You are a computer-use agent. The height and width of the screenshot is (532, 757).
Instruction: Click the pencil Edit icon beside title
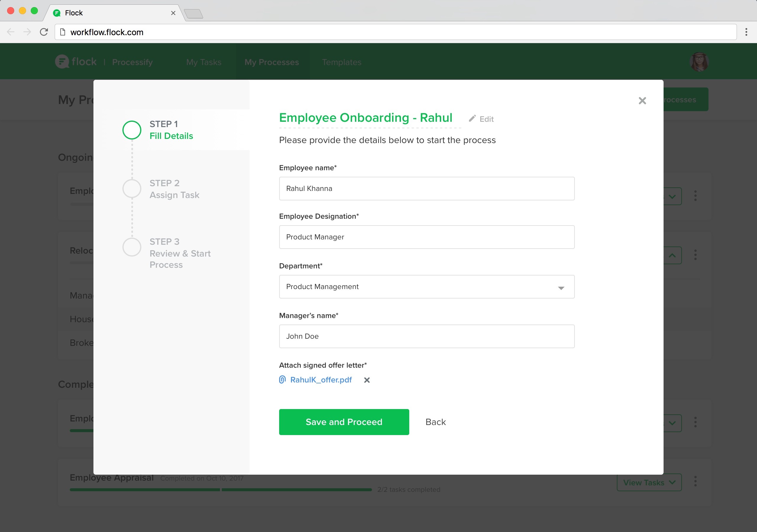coord(481,119)
